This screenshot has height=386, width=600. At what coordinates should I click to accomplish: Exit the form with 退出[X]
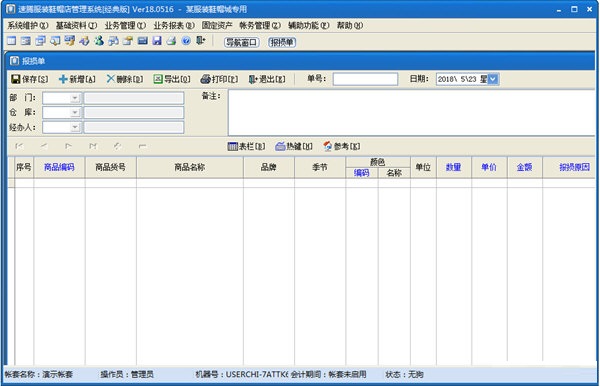pyautogui.click(x=267, y=79)
